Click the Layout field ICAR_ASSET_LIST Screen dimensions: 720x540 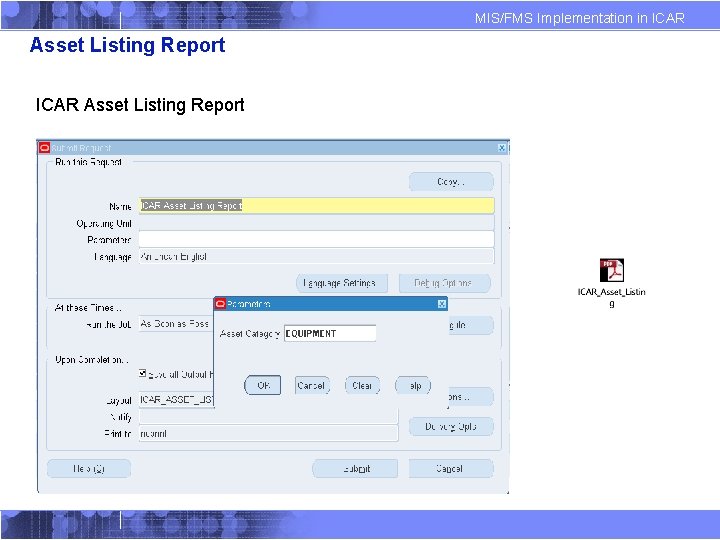click(x=176, y=399)
